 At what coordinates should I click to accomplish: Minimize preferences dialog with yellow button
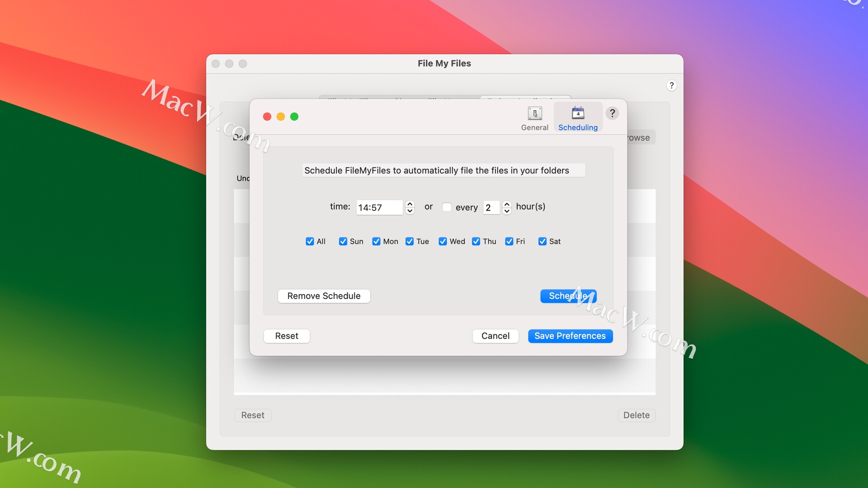[281, 117]
